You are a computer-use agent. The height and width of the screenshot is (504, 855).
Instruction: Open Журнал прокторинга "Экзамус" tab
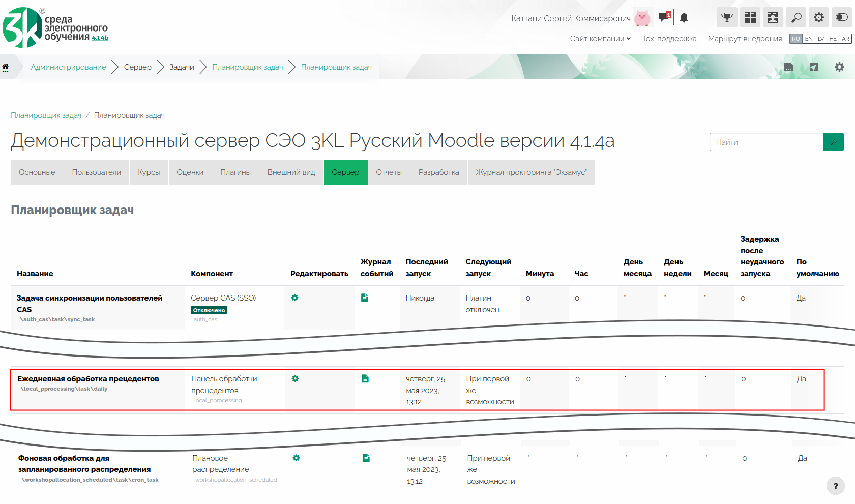tap(532, 172)
